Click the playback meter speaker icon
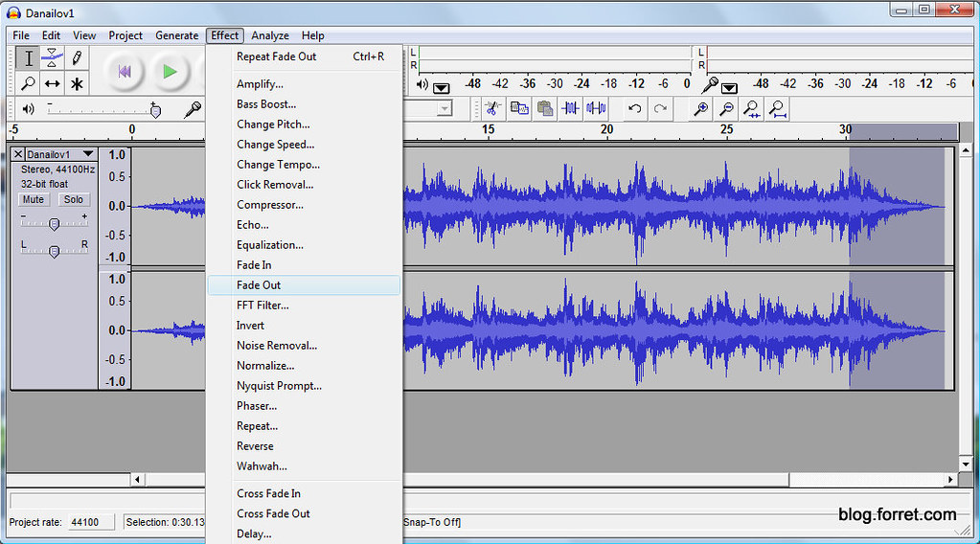The height and width of the screenshot is (544, 980). [x=422, y=84]
